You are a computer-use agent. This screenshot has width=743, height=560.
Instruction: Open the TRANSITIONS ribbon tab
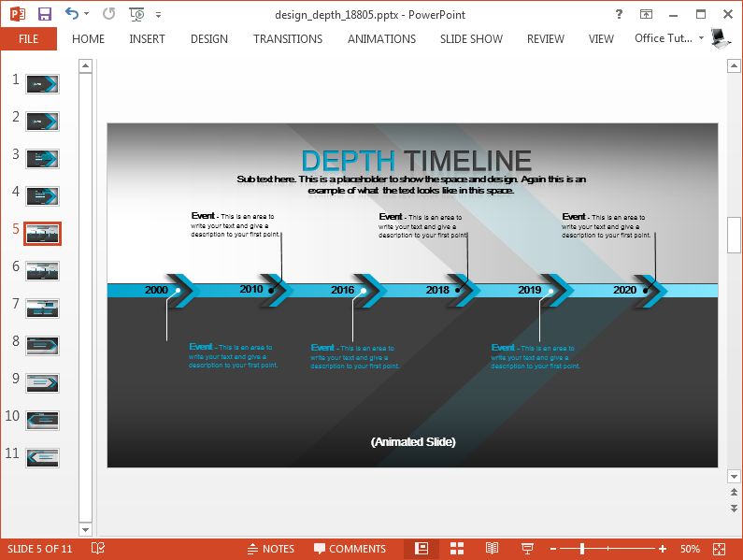[x=288, y=39]
